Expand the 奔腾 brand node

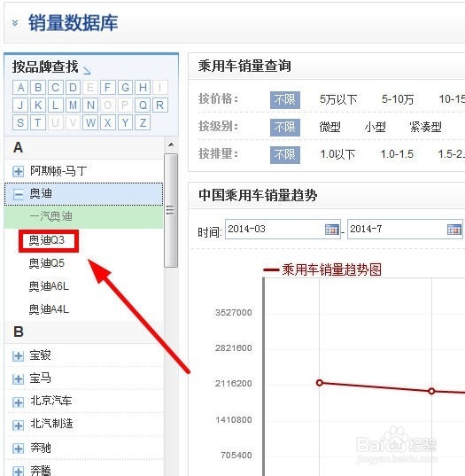pos(18,471)
